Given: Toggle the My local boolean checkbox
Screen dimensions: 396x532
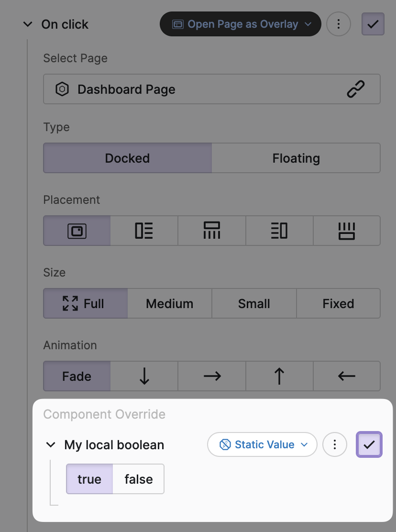Looking at the screenshot, I should pyautogui.click(x=369, y=445).
